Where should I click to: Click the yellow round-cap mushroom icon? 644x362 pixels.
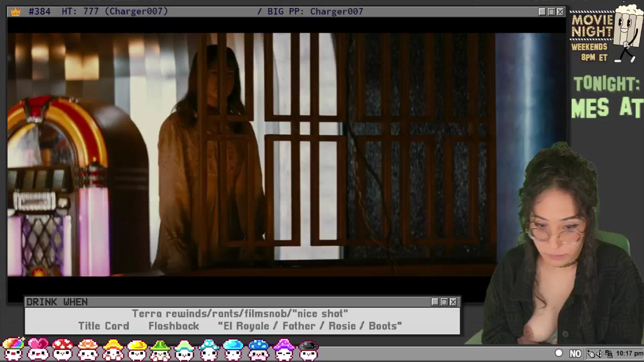coord(137,349)
